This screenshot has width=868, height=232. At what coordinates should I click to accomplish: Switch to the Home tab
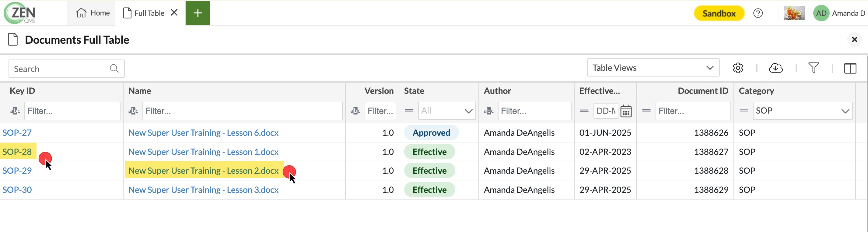click(x=93, y=13)
